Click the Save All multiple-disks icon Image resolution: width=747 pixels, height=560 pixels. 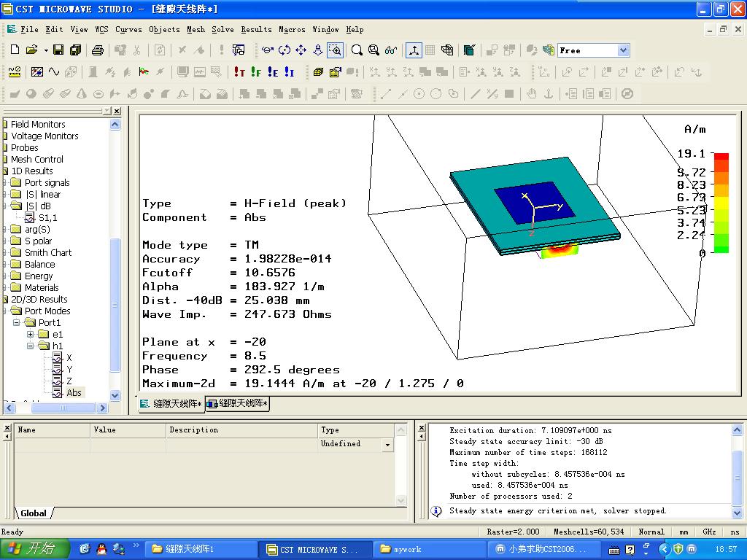point(75,50)
